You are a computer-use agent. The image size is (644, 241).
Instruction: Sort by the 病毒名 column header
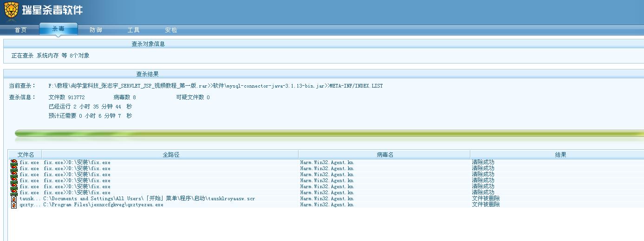coord(384,155)
